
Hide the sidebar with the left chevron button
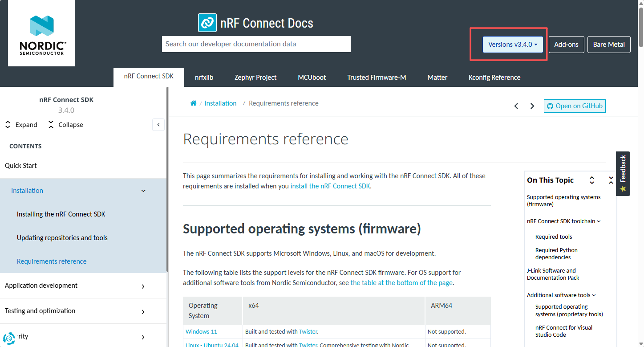(x=158, y=125)
